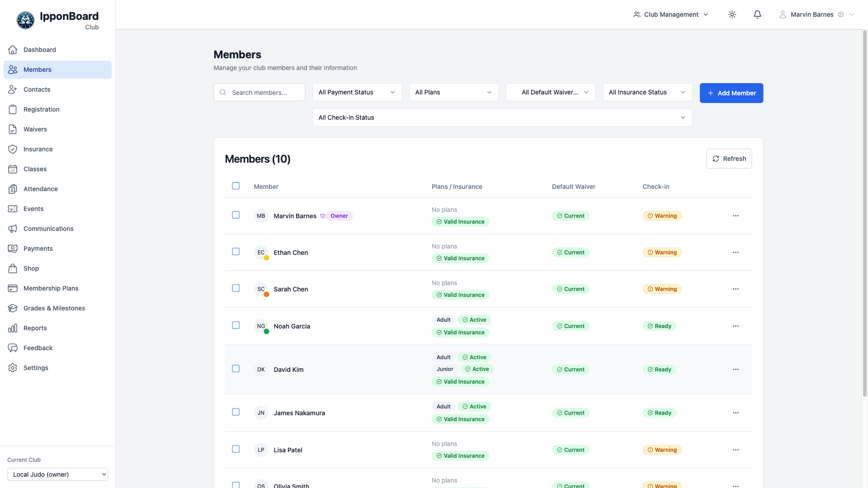Open the Club Management menu
The width and height of the screenshot is (868, 488).
(x=670, y=14)
